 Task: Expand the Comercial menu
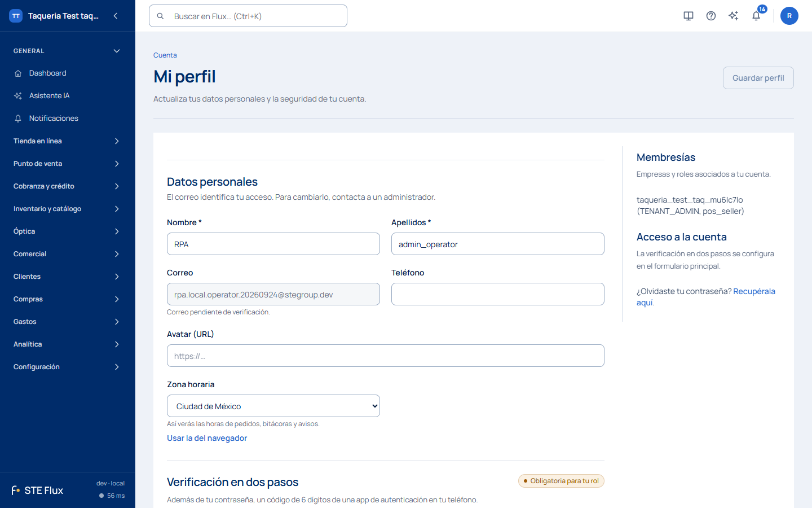(68, 254)
